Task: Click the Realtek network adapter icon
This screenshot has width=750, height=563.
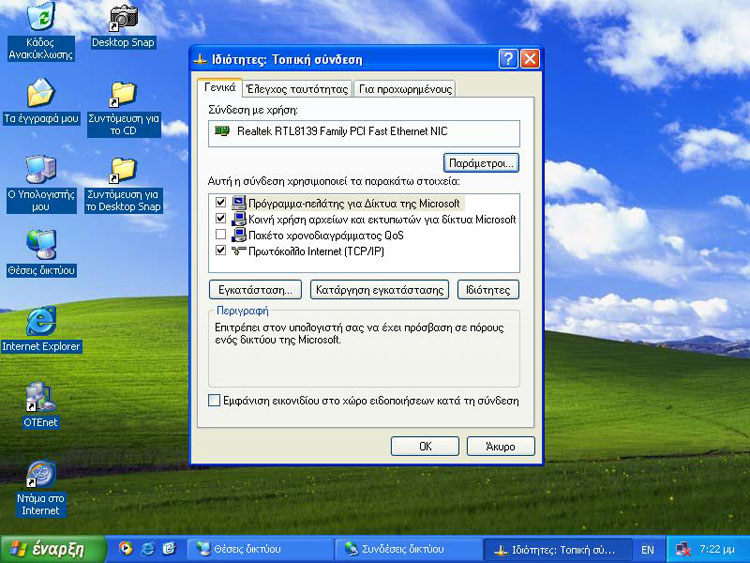Action: coord(222,131)
